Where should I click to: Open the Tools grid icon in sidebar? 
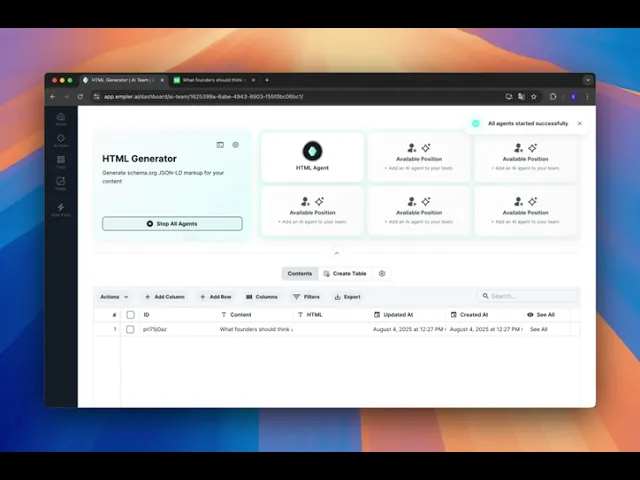[x=61, y=162]
